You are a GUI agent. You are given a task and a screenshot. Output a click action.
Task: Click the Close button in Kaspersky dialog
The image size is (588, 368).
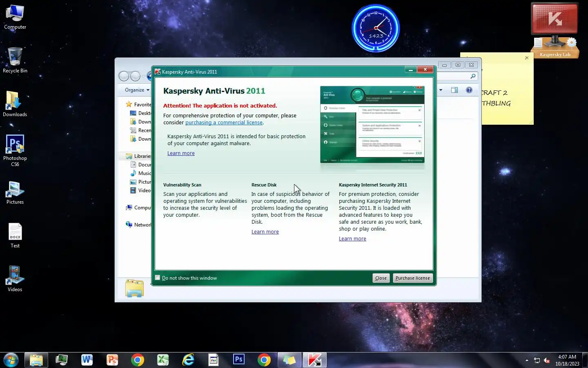[381, 278]
